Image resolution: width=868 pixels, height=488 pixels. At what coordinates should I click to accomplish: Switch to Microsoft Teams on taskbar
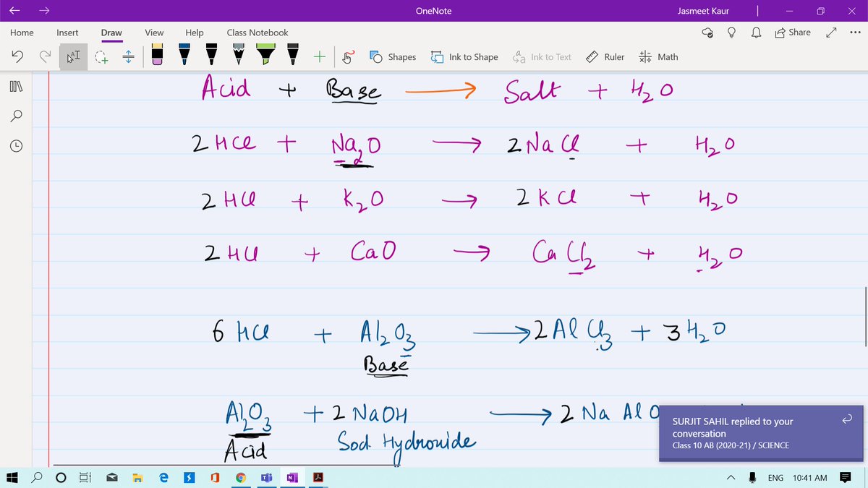tap(266, 478)
